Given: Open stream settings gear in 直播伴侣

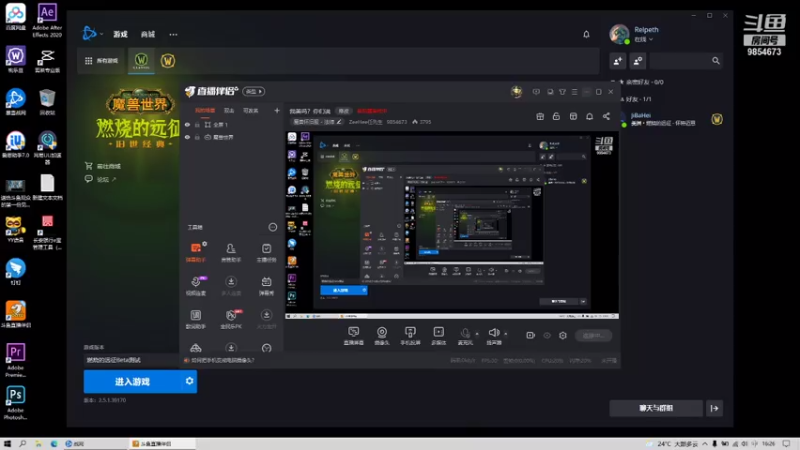Looking at the screenshot, I should click(563, 335).
